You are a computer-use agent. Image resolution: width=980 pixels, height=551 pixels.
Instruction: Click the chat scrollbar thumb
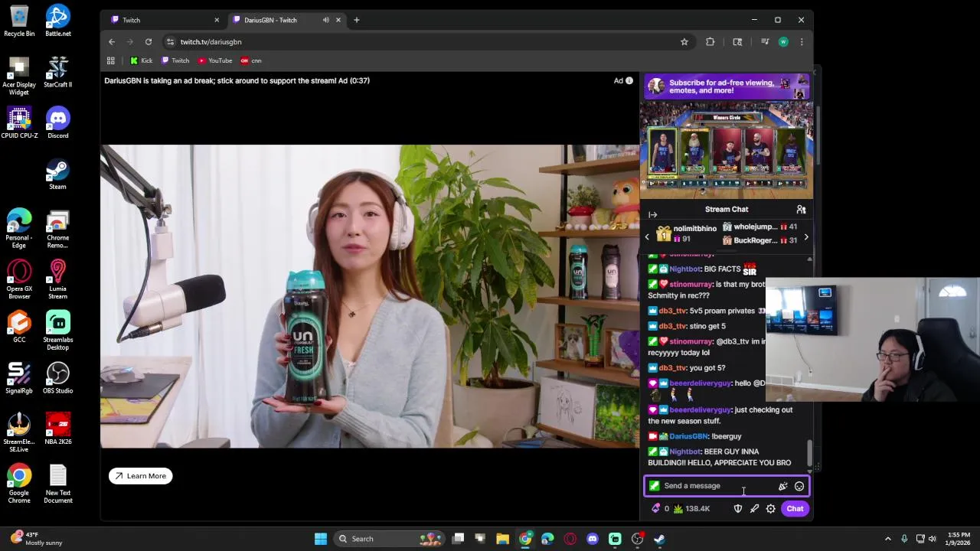[809, 454]
